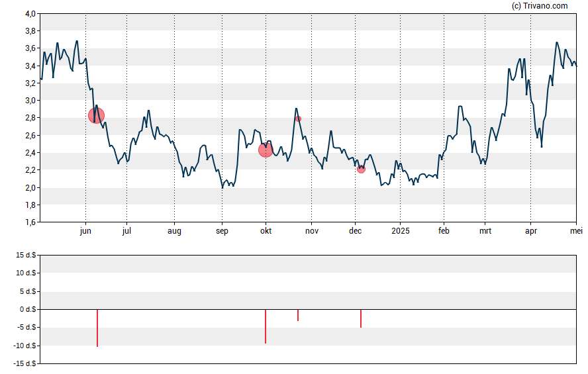Screen dimensions: 588x374
Task: Click the 'nov' axis label
Action: coord(312,231)
